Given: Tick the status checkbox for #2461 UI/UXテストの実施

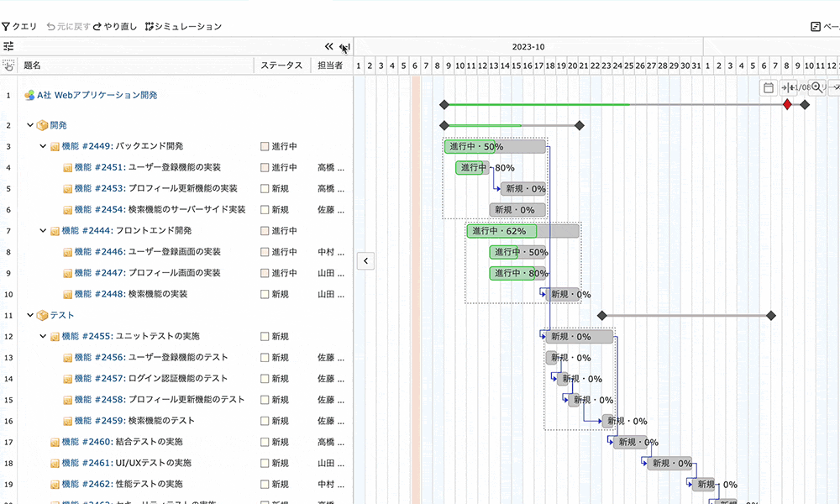Looking at the screenshot, I should click(265, 464).
